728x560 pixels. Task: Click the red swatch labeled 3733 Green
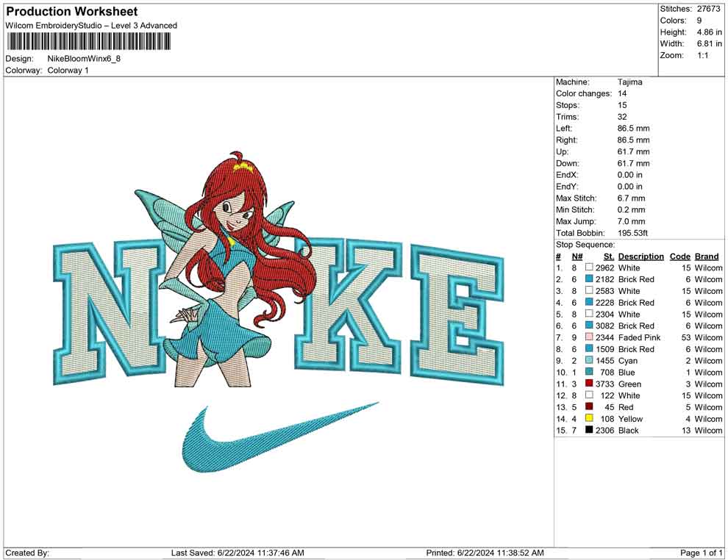(x=589, y=383)
